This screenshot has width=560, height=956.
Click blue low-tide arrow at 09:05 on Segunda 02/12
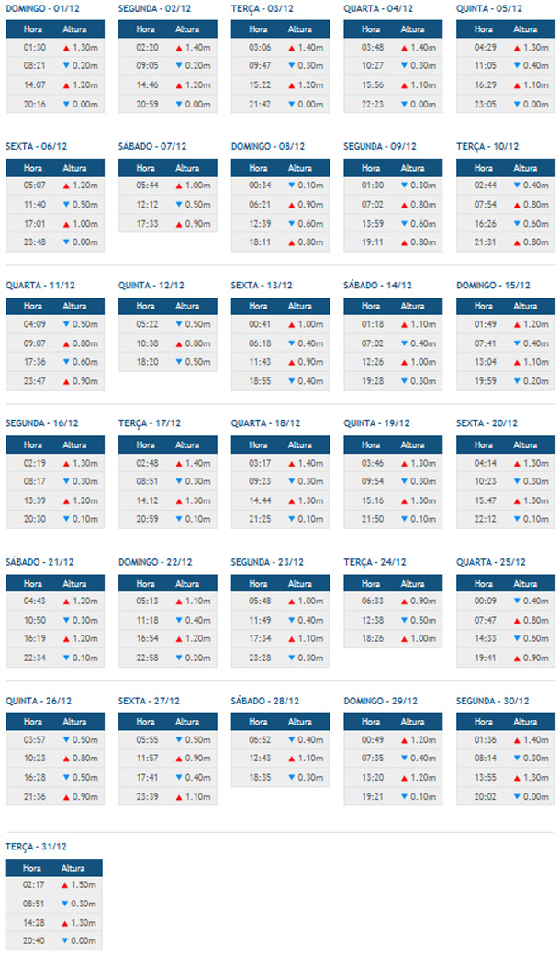[178, 66]
